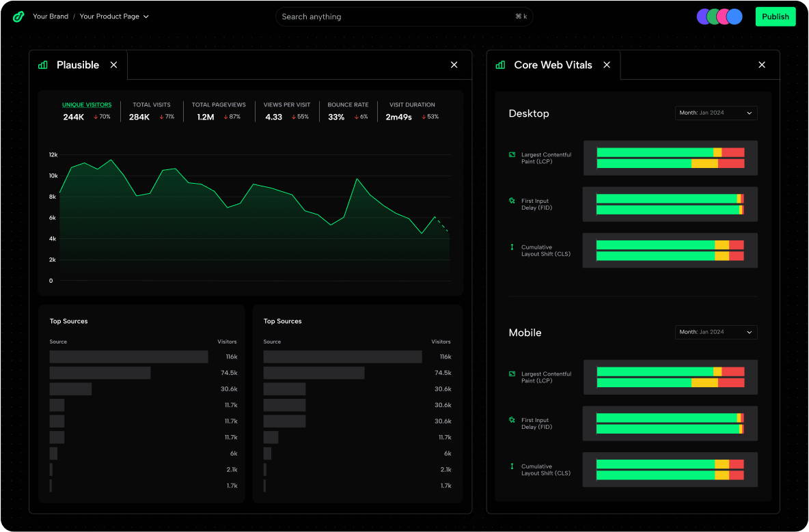Click the 2.1k value in right Top Sources
This screenshot has height=532, width=809.
[445, 470]
